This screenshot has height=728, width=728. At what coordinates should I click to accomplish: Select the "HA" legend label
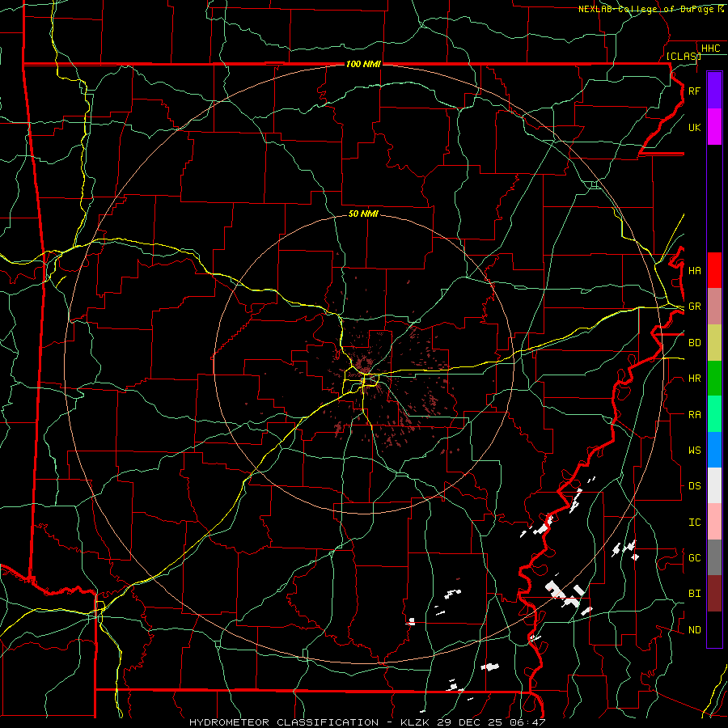pyautogui.click(x=694, y=271)
